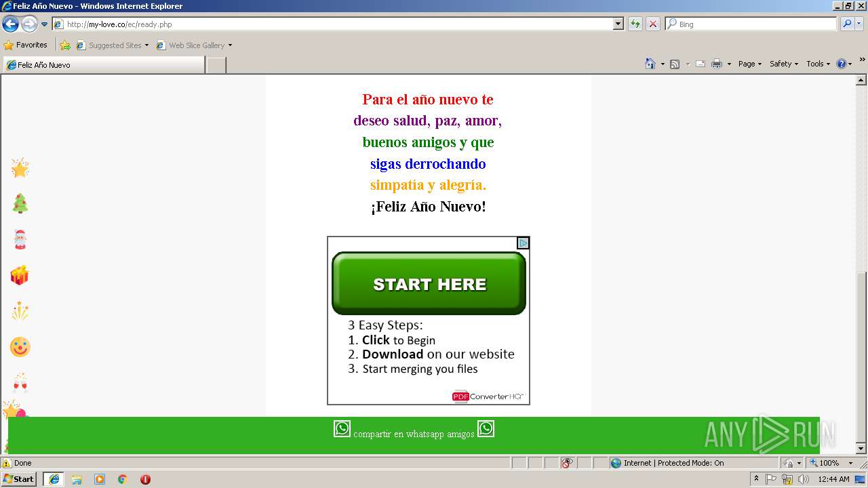Open the Help question mark menu

(x=844, y=64)
